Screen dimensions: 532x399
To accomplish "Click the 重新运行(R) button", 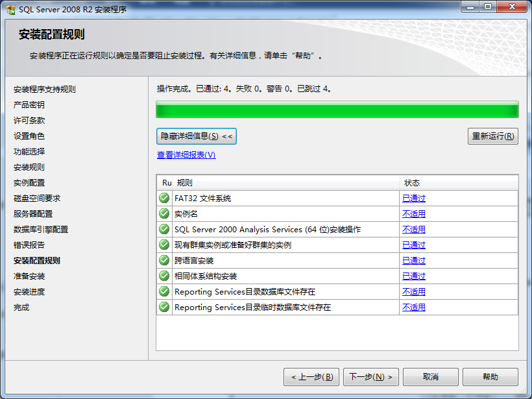I will tap(492, 136).
